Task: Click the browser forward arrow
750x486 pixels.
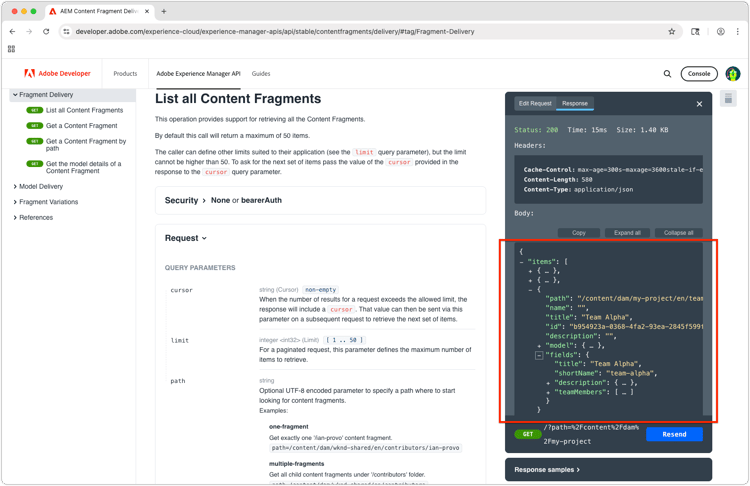Action: [x=29, y=32]
